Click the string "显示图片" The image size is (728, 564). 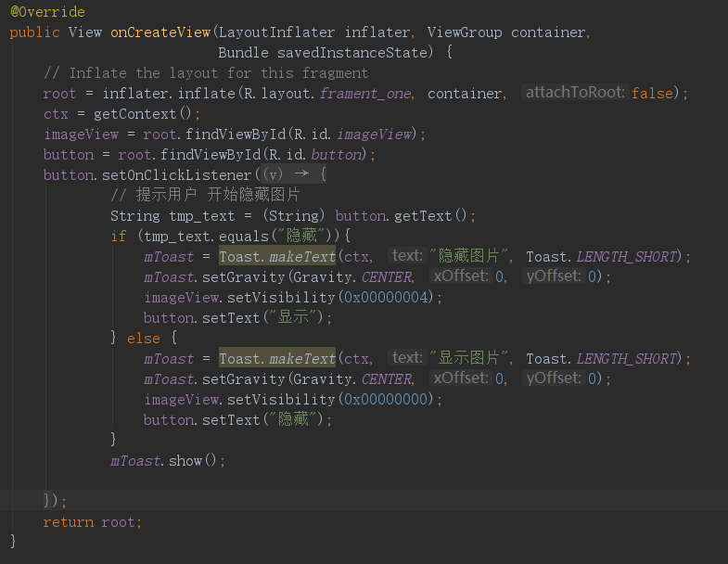[x=468, y=358]
